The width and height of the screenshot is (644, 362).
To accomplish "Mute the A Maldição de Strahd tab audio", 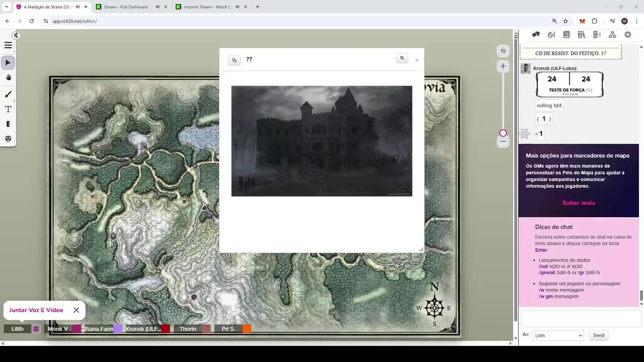I will tap(77, 7).
